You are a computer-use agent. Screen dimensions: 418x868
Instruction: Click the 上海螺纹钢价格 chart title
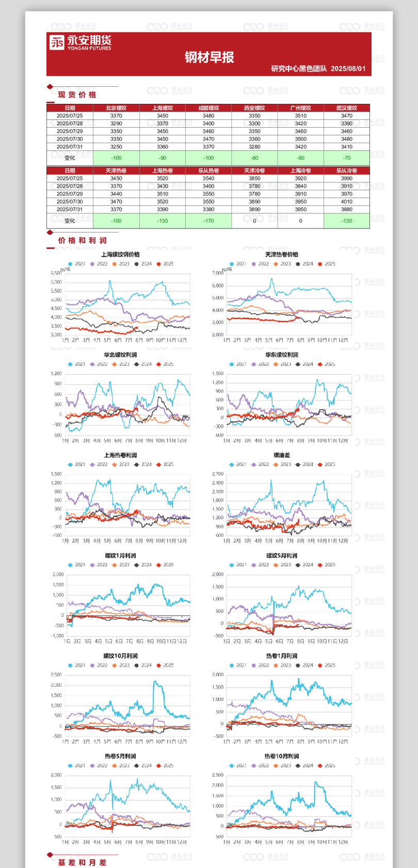[120, 254]
